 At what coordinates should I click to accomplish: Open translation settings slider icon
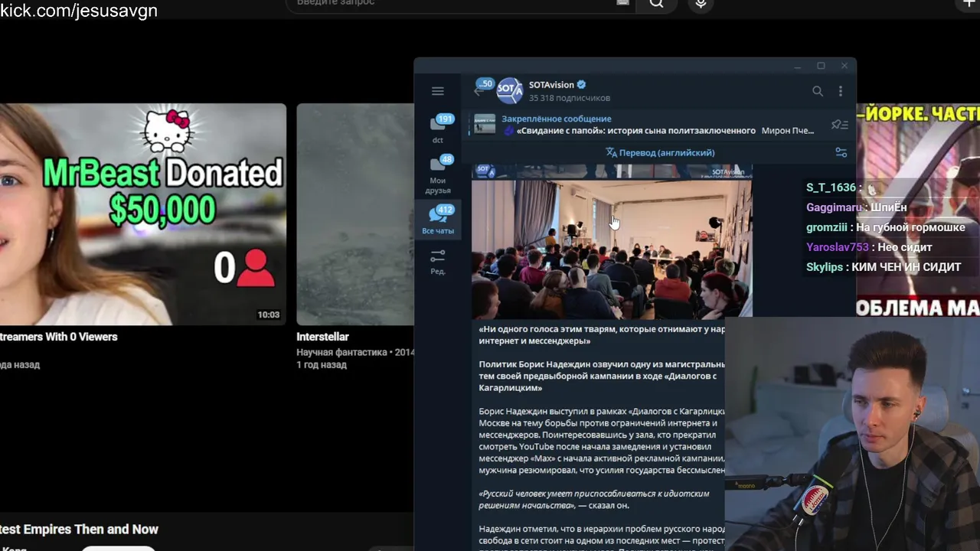click(x=841, y=152)
